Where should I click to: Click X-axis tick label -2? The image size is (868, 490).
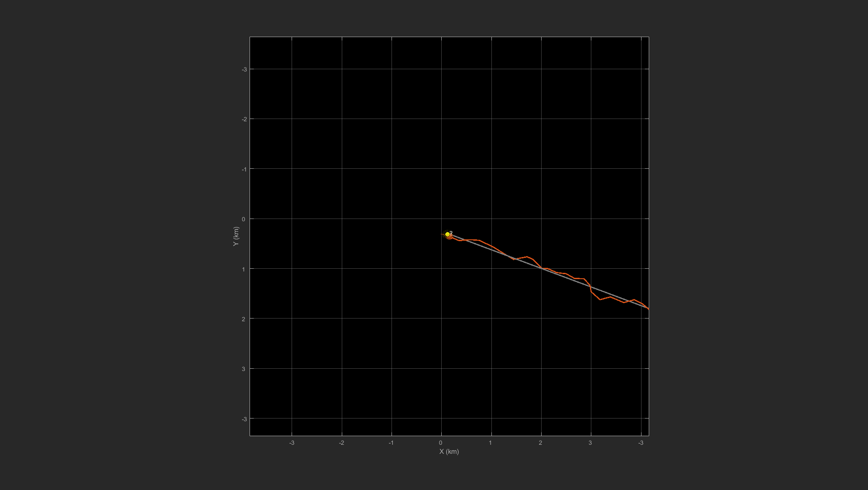[341, 442]
